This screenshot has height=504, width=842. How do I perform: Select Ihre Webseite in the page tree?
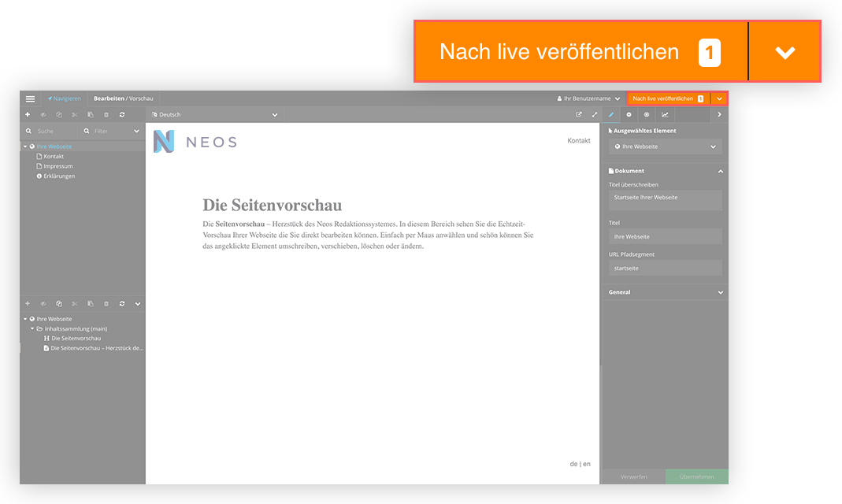54,146
